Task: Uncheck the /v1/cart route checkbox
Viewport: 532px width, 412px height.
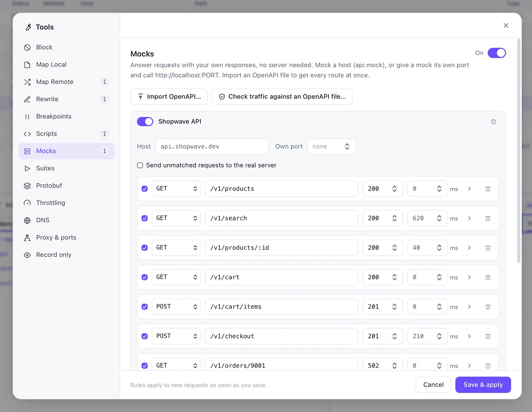Action: point(145,277)
